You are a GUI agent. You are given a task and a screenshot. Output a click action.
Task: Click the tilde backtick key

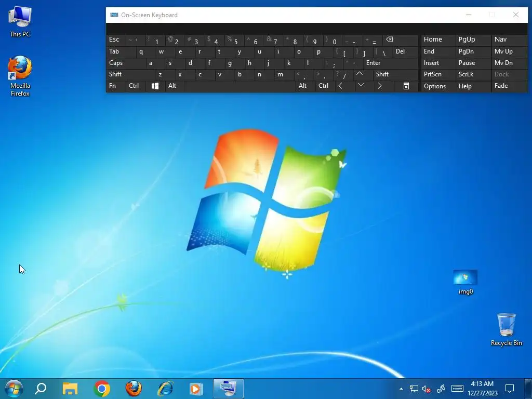point(136,39)
